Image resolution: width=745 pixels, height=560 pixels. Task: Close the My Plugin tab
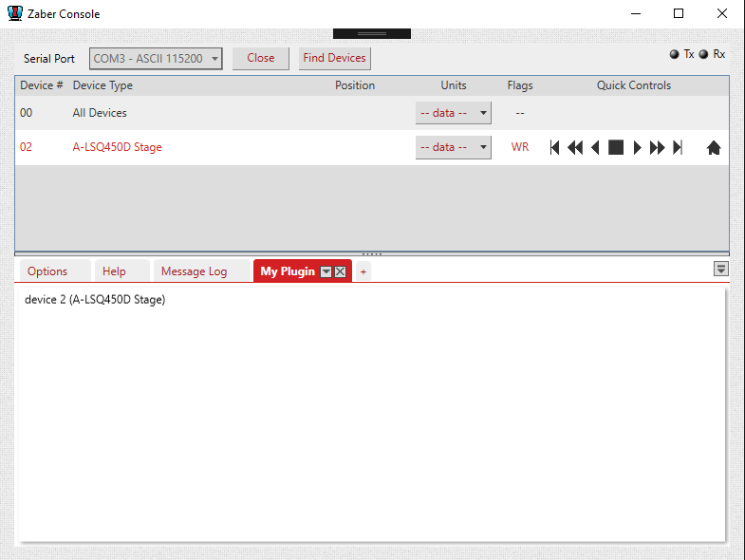tap(340, 271)
